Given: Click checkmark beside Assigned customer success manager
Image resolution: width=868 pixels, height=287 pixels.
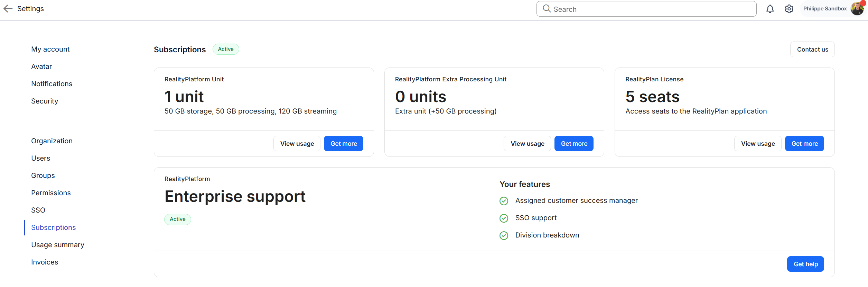Looking at the screenshot, I should tap(504, 201).
